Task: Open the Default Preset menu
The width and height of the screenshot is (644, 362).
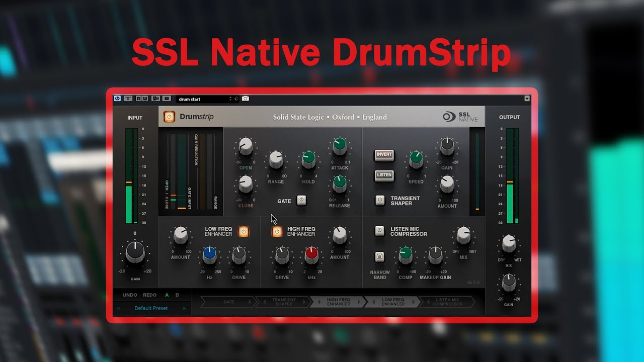Action: point(151,308)
